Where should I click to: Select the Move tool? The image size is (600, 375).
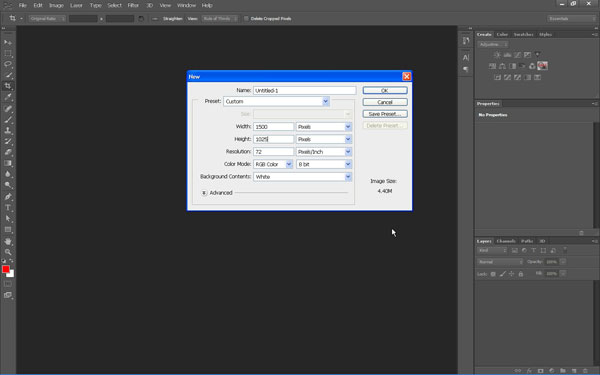point(8,42)
